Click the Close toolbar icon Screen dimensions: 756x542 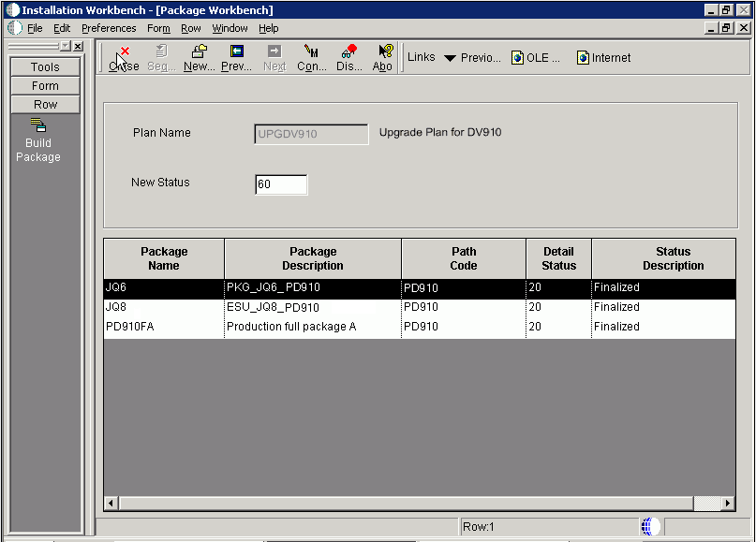point(124,58)
